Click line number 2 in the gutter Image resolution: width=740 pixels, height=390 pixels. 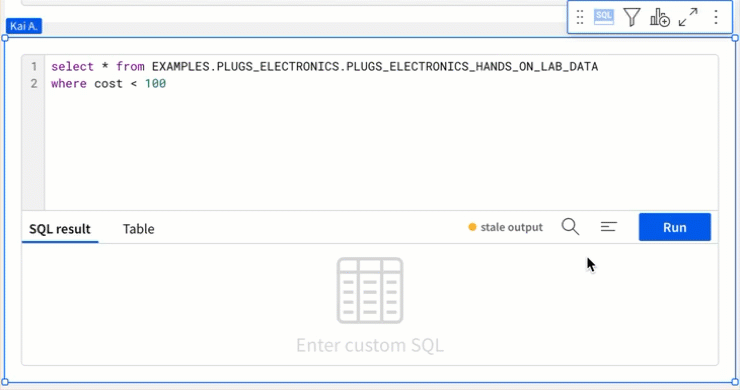tap(34, 84)
